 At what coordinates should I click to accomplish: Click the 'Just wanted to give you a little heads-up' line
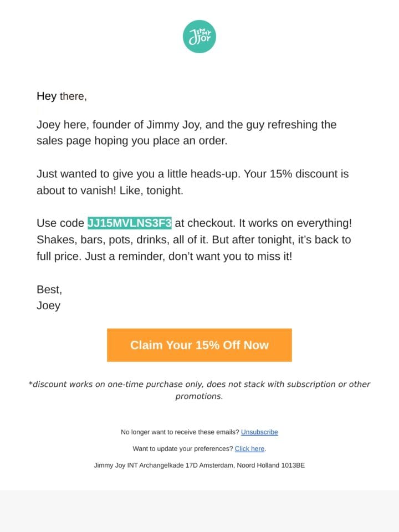(193, 173)
